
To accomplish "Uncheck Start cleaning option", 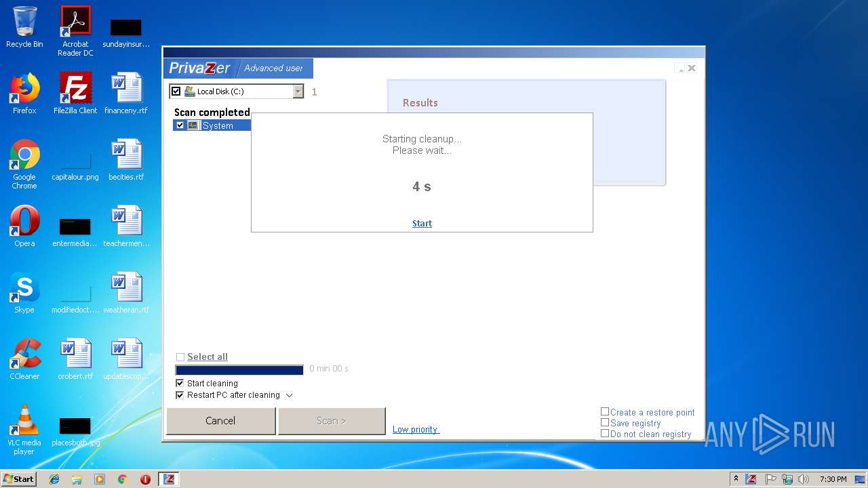I will (x=180, y=383).
